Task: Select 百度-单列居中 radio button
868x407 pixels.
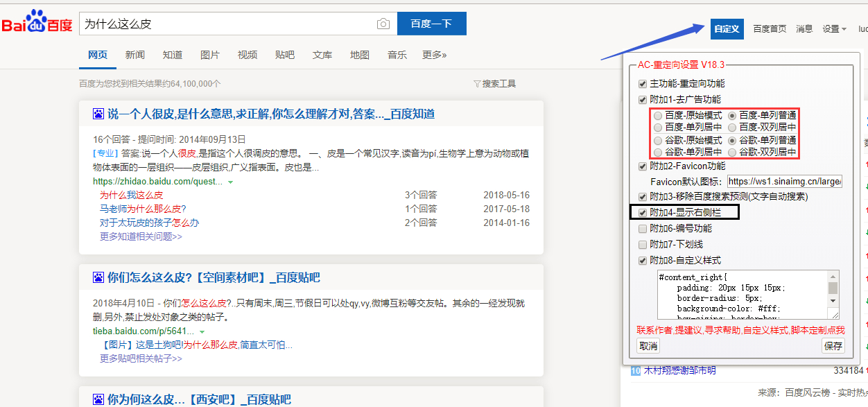Action: pos(658,127)
